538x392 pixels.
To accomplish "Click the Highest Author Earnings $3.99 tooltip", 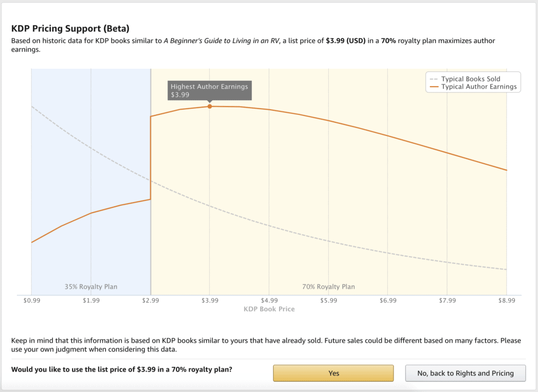I will [x=209, y=90].
